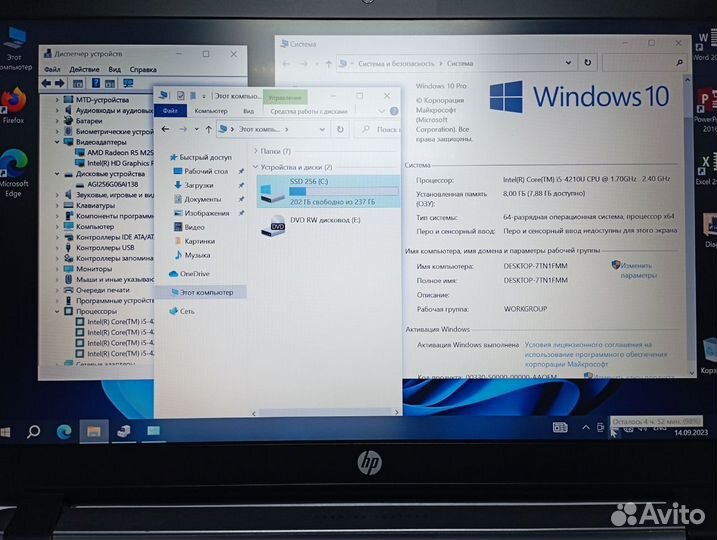Open the "Этот компьютер" desktop icon
Screen dimensions: 717x540
click(15, 49)
